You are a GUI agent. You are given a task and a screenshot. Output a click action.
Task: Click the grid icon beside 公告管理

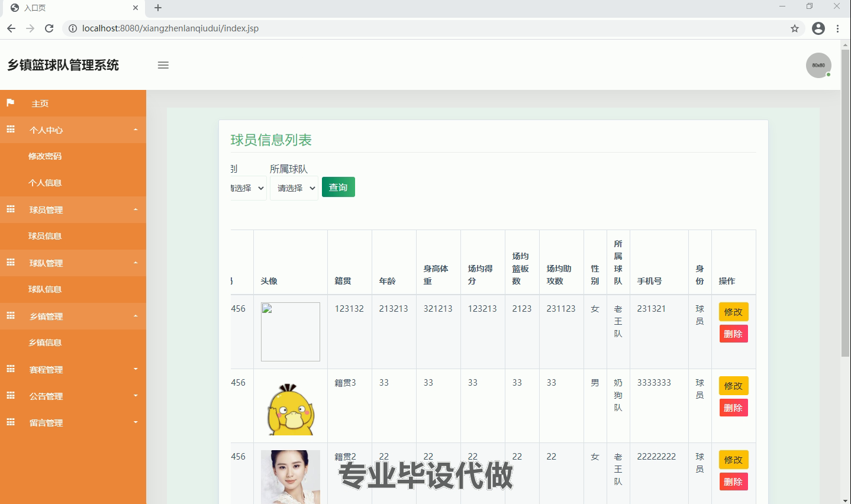[11, 396]
